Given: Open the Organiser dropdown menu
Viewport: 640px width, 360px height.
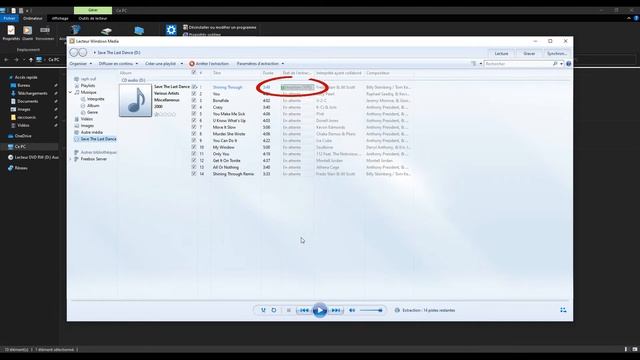Looking at the screenshot, I should (x=81, y=64).
